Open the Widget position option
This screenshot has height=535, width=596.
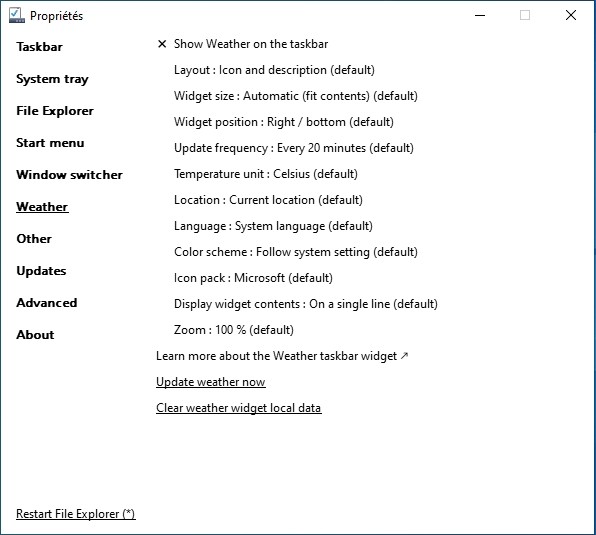coord(284,122)
